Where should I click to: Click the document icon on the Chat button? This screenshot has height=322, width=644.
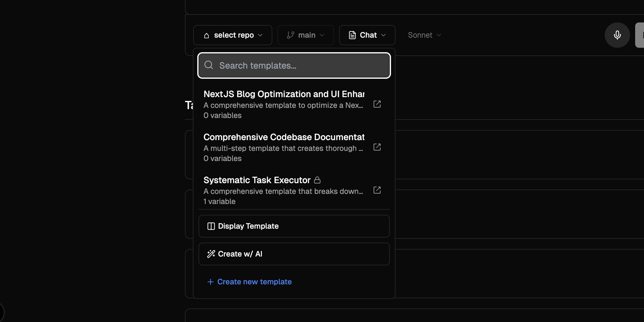(x=352, y=35)
